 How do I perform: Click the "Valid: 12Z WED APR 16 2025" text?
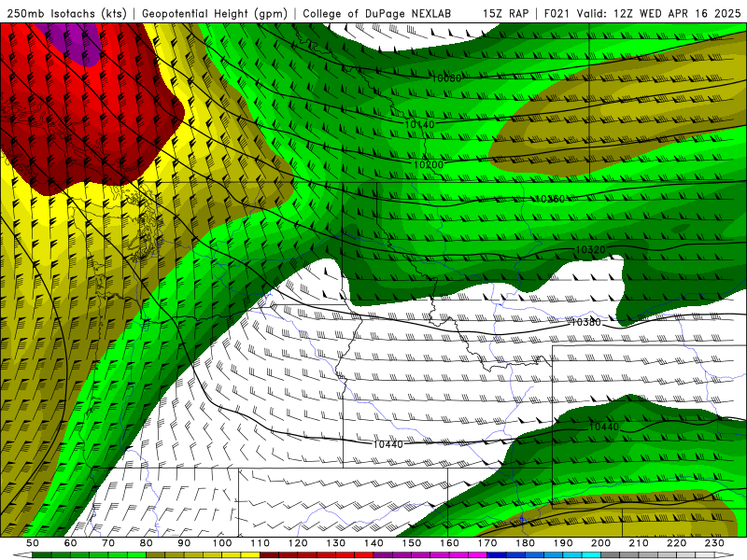pyautogui.click(x=659, y=13)
